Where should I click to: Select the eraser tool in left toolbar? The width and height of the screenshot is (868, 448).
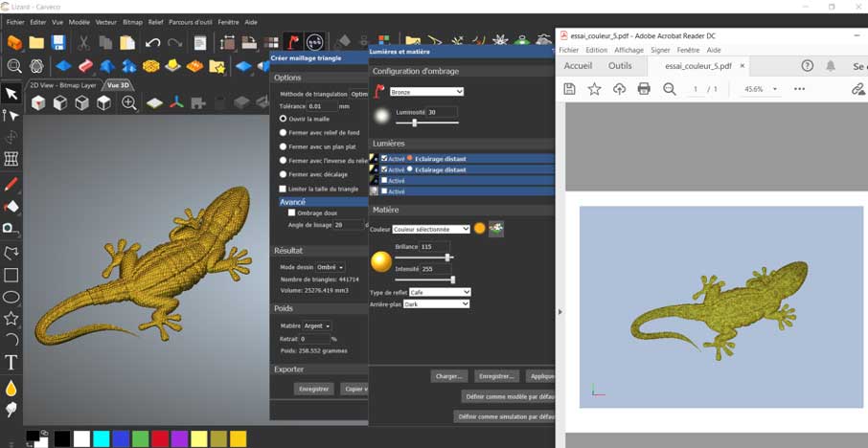click(x=11, y=207)
